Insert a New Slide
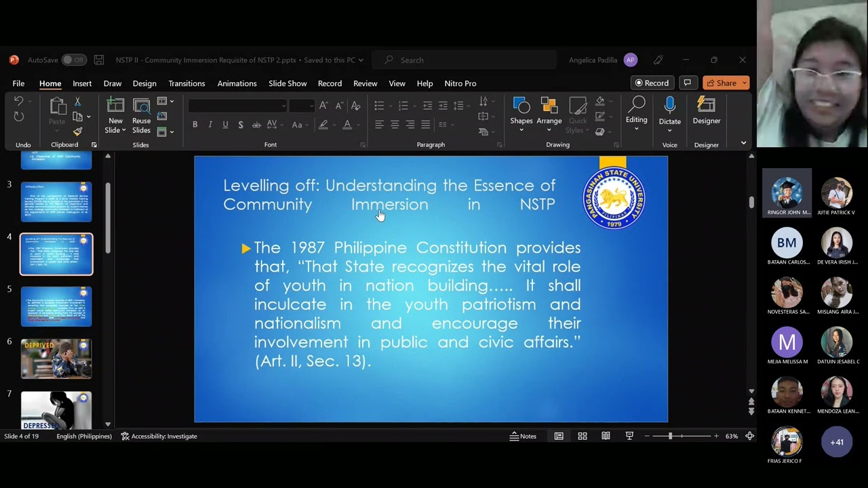 (x=115, y=115)
